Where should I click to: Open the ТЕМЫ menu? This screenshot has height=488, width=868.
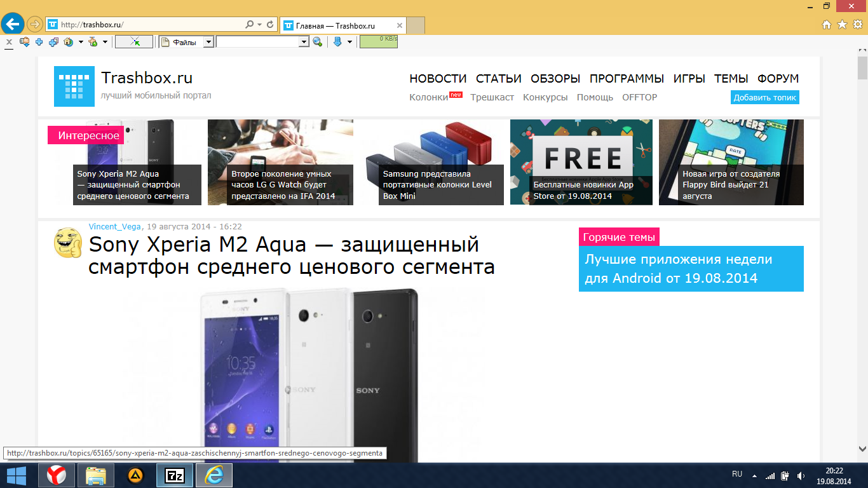tap(731, 79)
